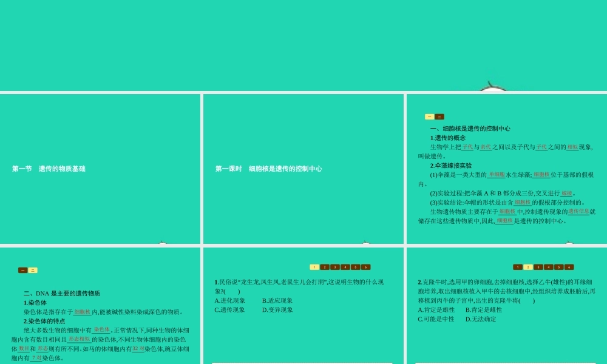Click question tab 2 in the 龙生龙 question slide
Viewport: 607px width, 364px height.
coord(325,268)
